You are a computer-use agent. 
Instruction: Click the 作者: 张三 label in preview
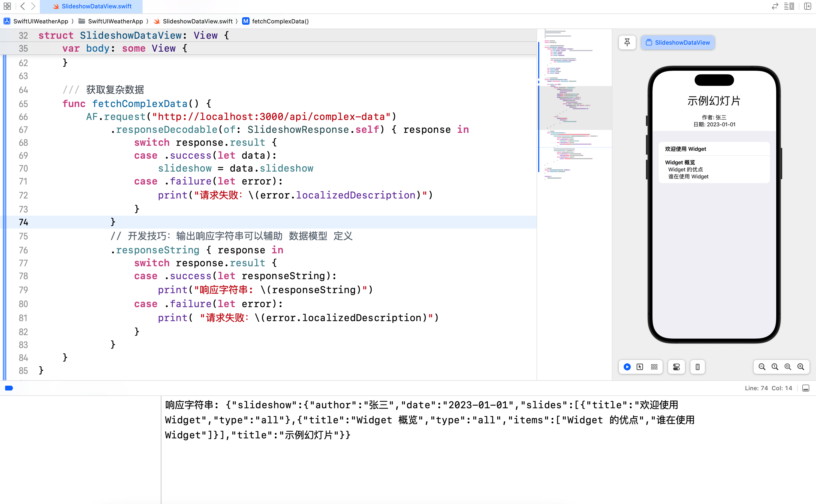point(714,117)
